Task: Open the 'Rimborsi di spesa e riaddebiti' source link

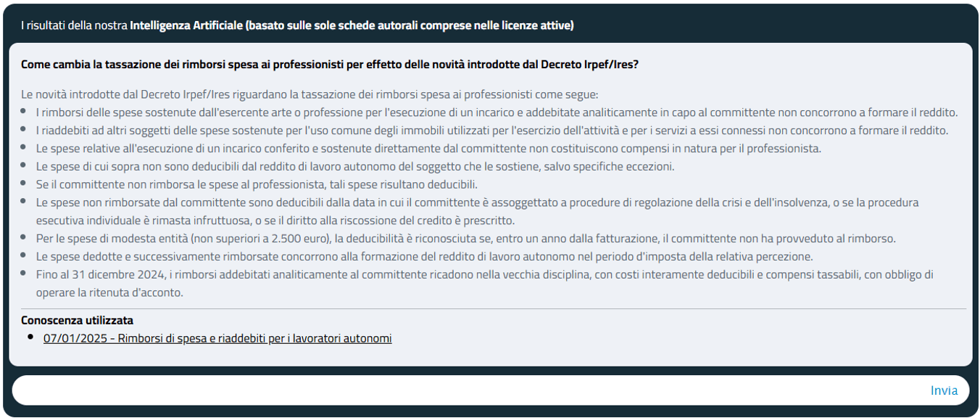Action: pyautogui.click(x=217, y=338)
